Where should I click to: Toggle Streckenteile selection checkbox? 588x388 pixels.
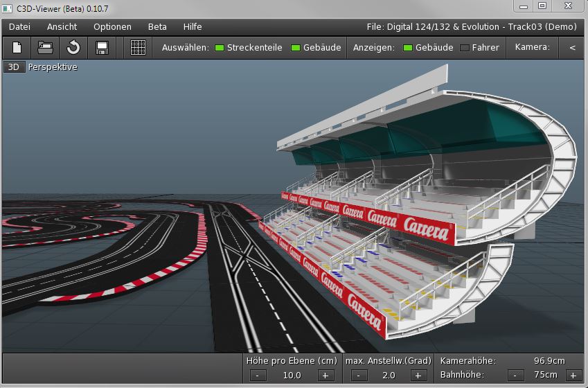pyautogui.click(x=220, y=48)
